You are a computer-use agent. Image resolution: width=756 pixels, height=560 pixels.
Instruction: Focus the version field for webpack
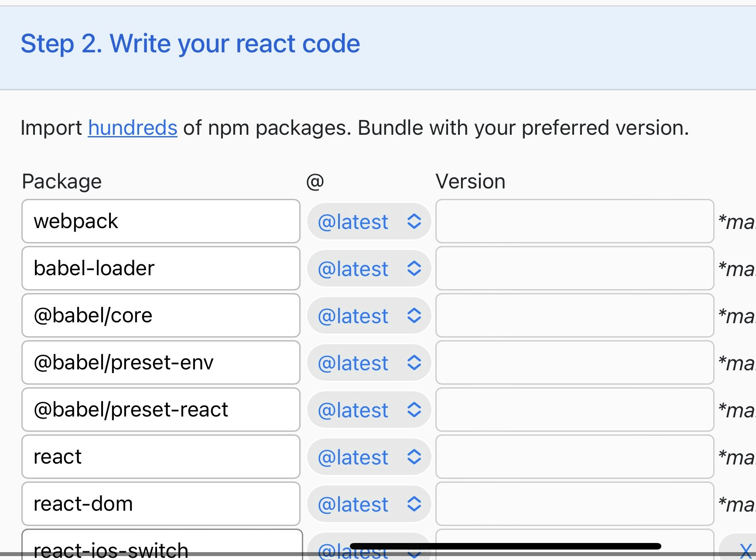coord(575,221)
